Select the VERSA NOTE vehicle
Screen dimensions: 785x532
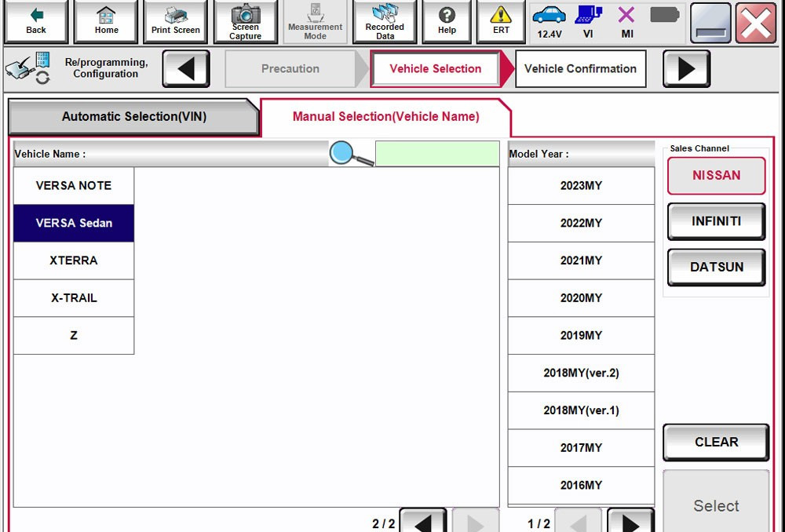(73, 185)
